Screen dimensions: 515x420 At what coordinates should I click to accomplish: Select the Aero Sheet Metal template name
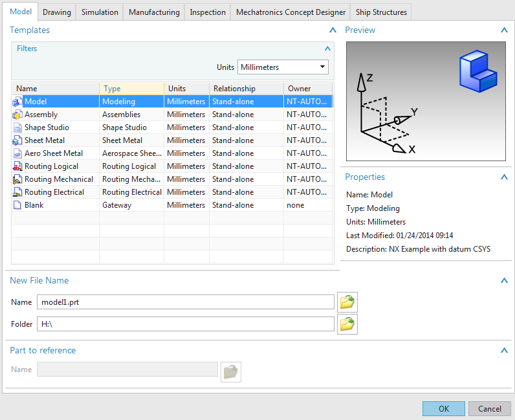click(54, 153)
